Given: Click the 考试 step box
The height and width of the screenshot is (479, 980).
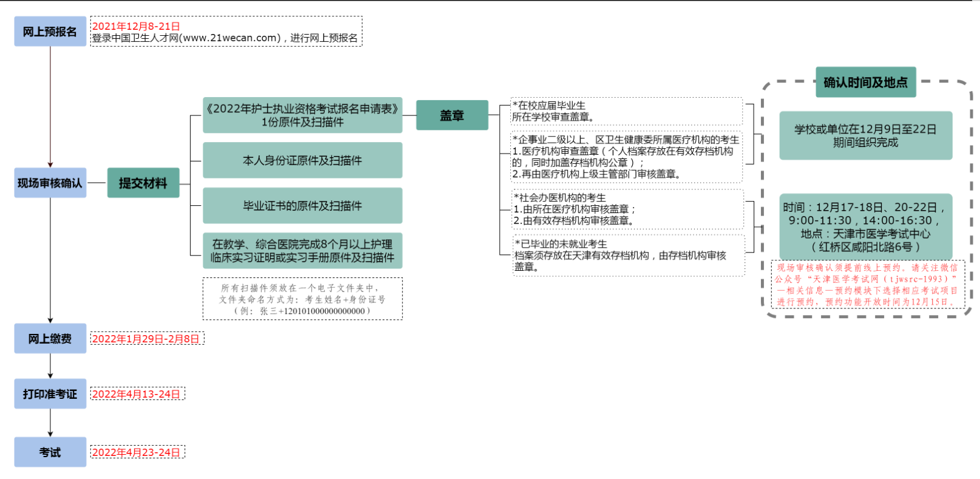Looking at the screenshot, I should pos(50,452).
